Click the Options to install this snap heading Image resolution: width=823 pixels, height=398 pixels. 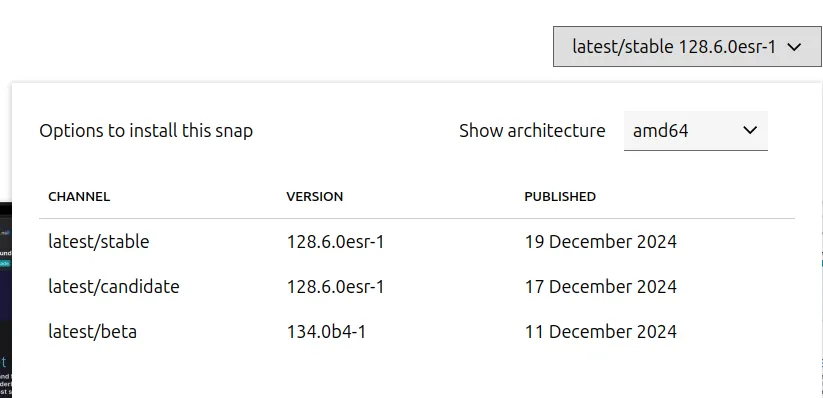click(x=146, y=131)
